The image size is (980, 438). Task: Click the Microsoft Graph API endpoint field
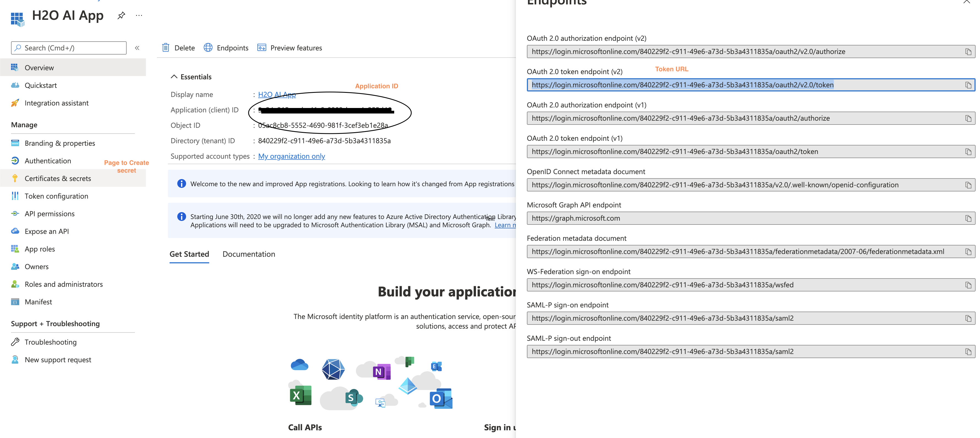click(x=751, y=218)
